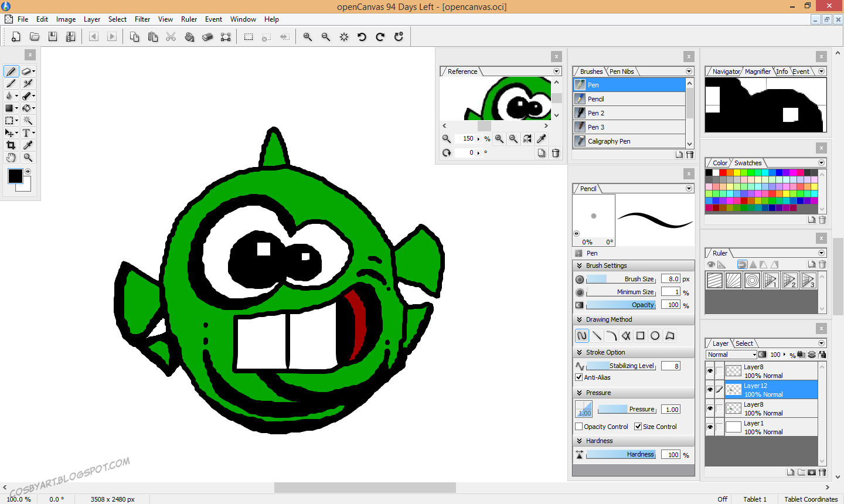Click the Hardness slider
The image size is (844, 504).
click(x=621, y=454)
